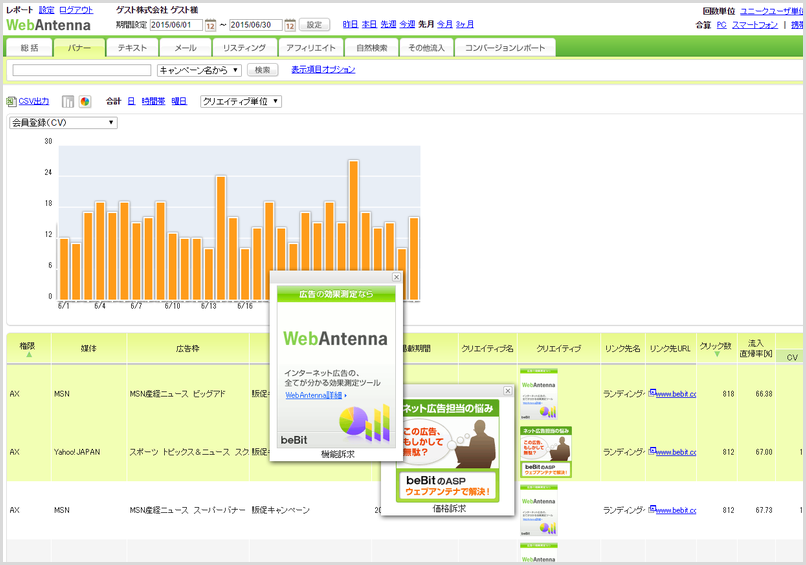806x565 pixels.
Task: Click the ログアウト link
Action: pos(76,10)
